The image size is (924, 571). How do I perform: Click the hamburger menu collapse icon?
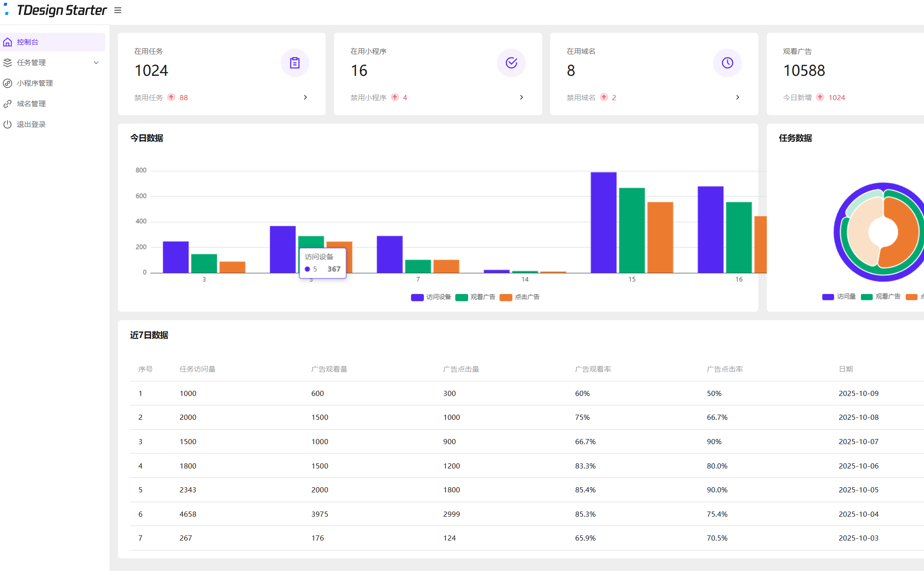tap(118, 10)
